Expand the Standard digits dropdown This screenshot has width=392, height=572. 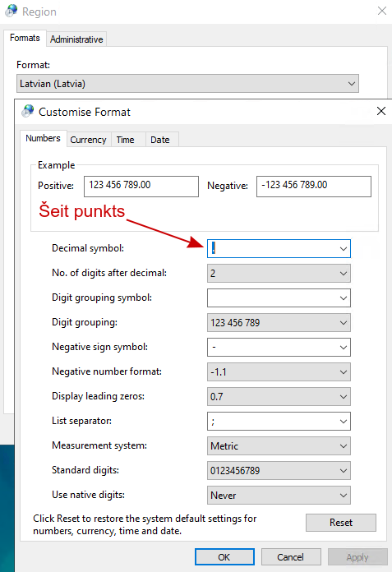279,471
